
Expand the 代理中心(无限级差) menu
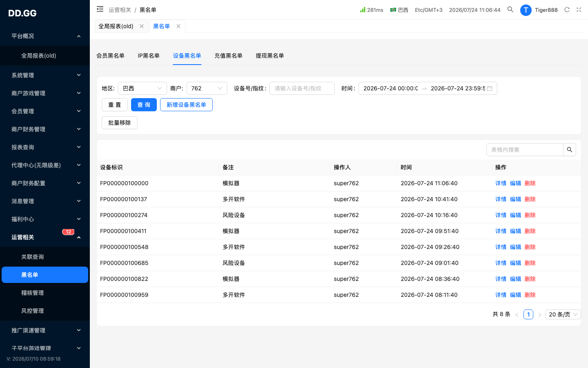point(45,165)
